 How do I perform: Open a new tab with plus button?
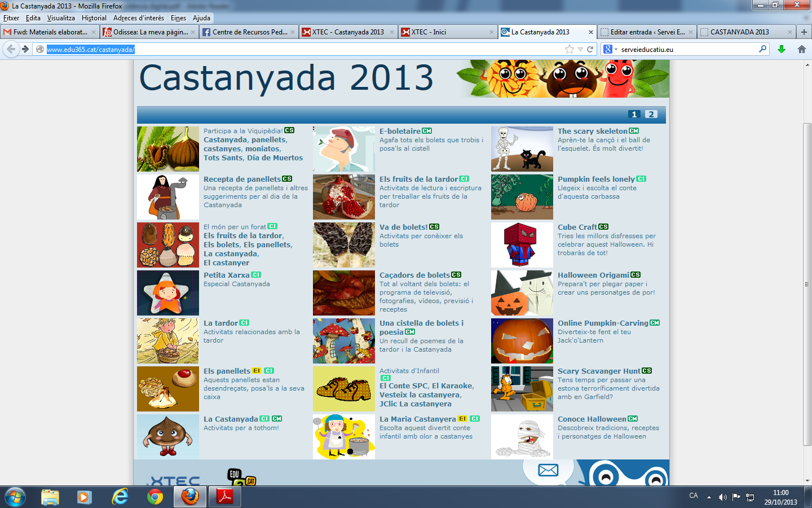coord(804,32)
